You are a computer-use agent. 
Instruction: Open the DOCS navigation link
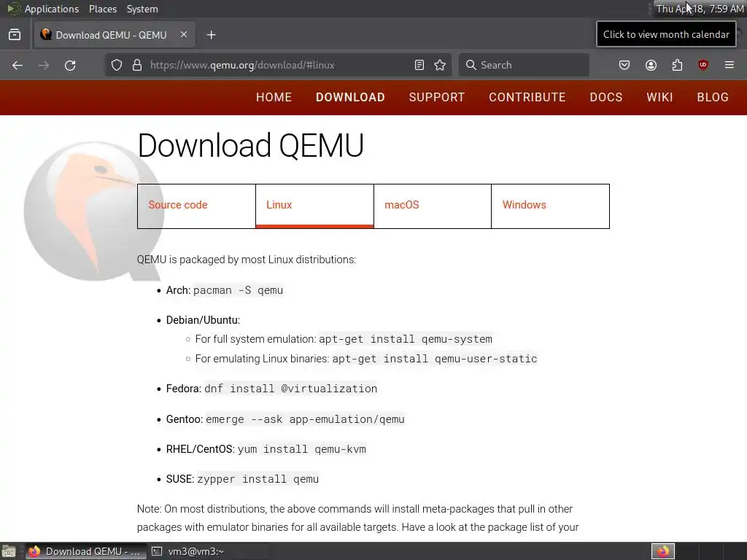[x=606, y=97]
